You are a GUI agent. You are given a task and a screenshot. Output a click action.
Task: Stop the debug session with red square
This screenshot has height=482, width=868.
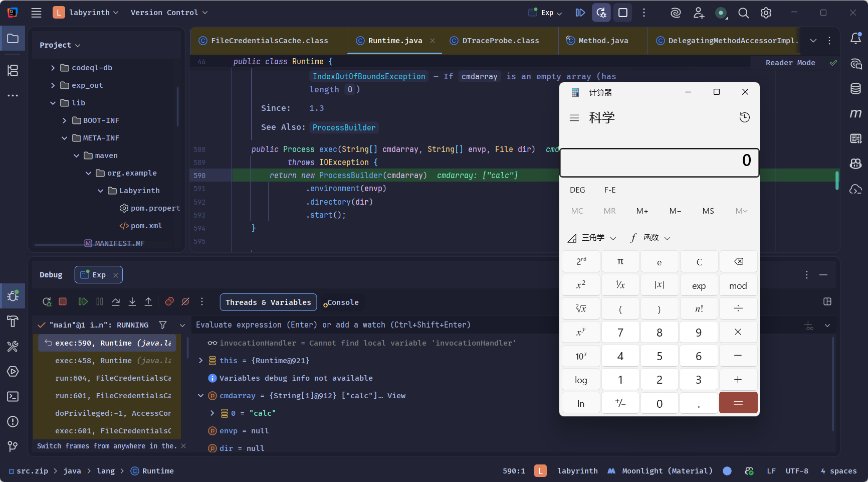(x=63, y=301)
